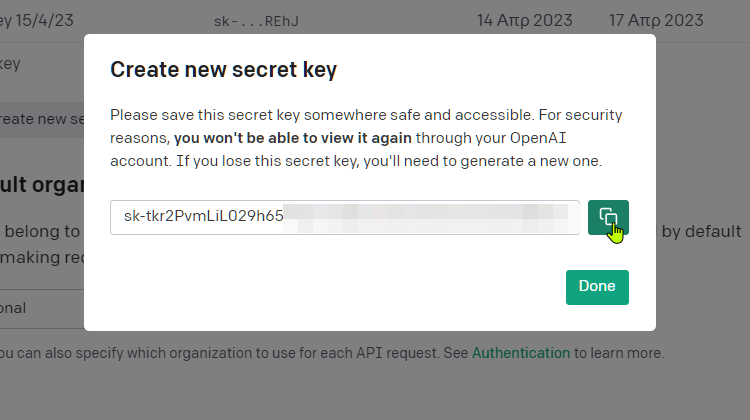Click the partially hidden Create new secret key button

[x=42, y=119]
